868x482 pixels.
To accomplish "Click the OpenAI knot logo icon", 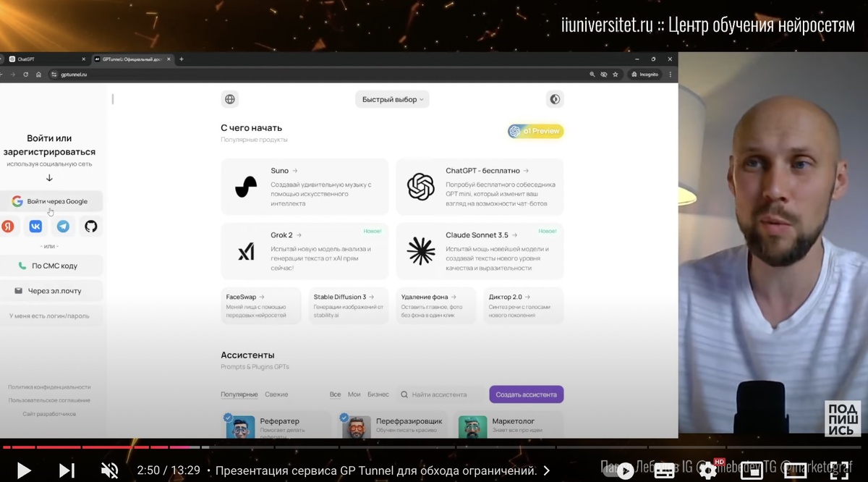I will [421, 187].
